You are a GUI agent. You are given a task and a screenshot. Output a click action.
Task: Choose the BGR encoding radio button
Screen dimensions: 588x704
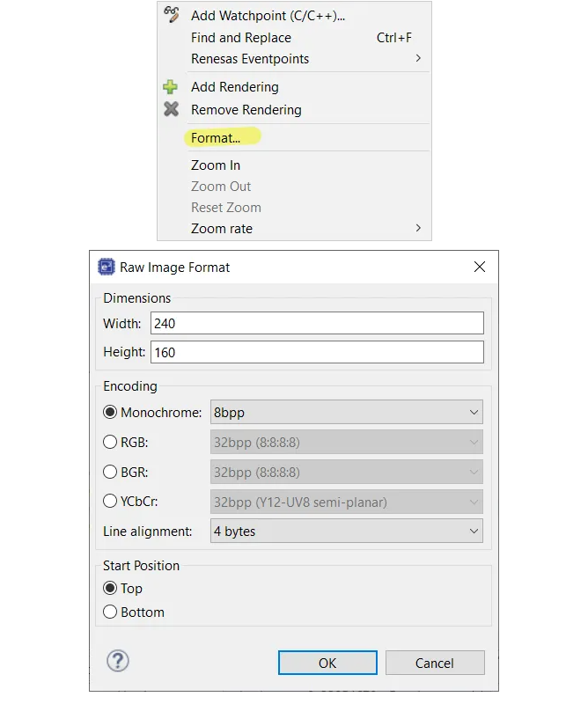click(111, 472)
